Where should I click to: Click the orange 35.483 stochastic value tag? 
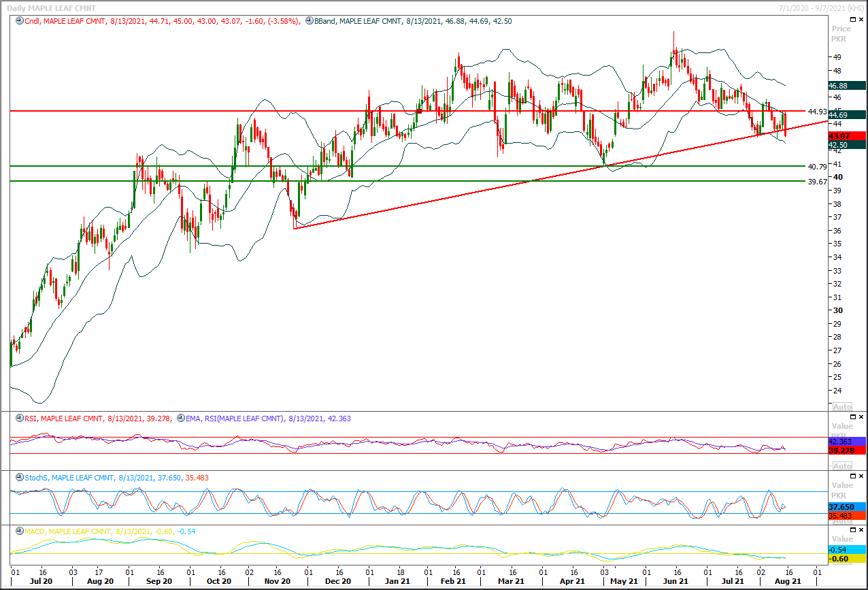point(847,516)
